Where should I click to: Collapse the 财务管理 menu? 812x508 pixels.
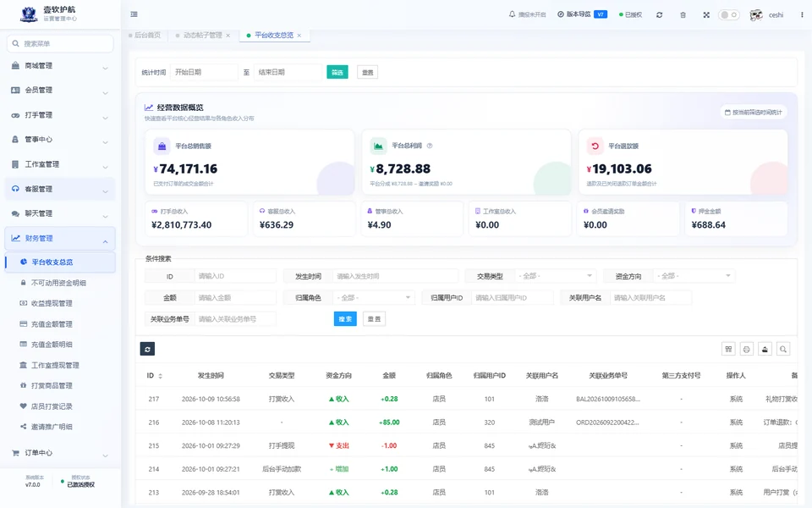click(x=60, y=239)
